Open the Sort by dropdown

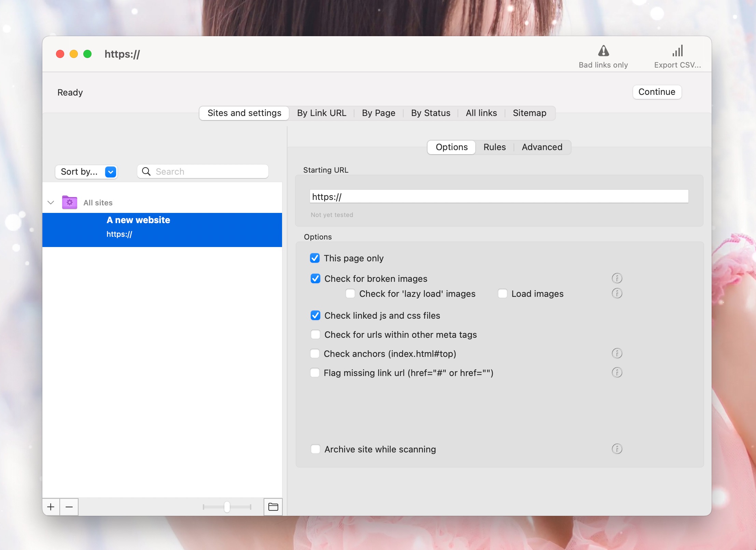(86, 172)
